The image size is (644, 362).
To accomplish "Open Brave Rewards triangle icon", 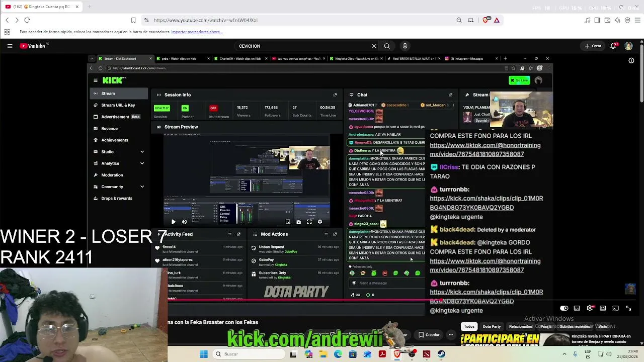I will (497, 20).
